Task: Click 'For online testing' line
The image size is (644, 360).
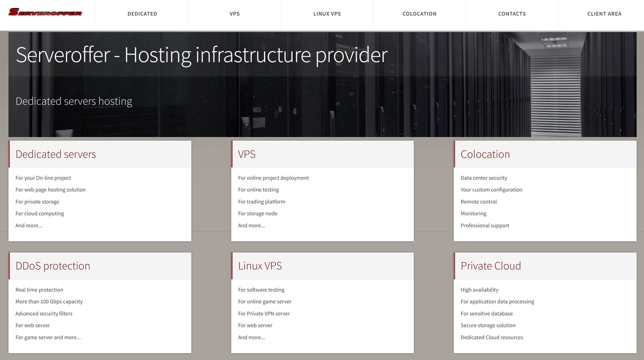Action: [x=258, y=190]
